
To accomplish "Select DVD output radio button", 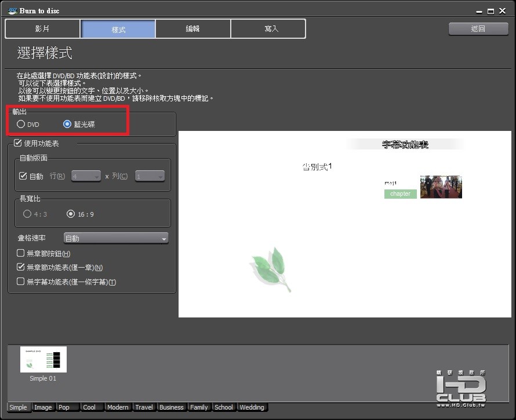I will click(21, 124).
